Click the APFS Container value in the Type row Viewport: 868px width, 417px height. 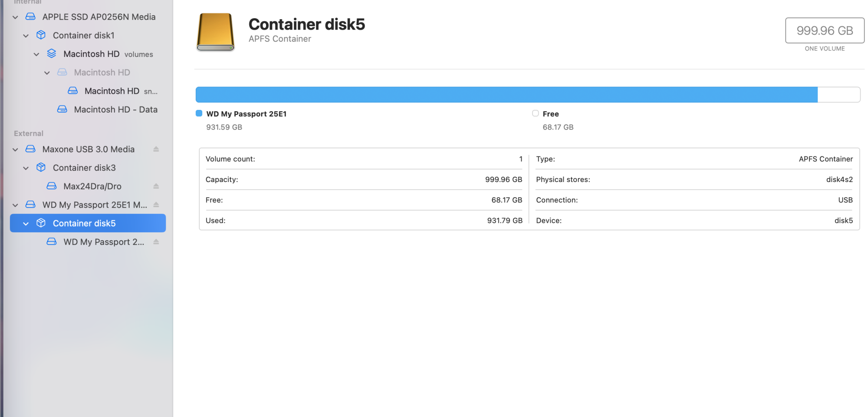[826, 159]
